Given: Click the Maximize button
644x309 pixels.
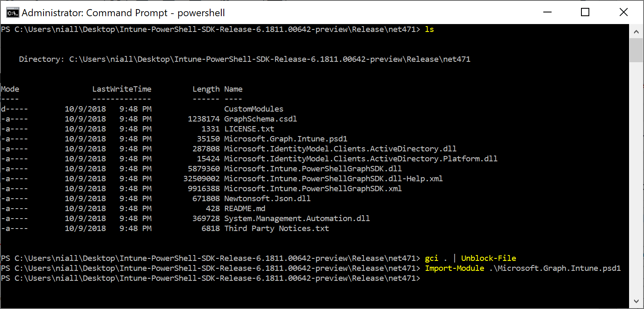Looking at the screenshot, I should (x=585, y=12).
